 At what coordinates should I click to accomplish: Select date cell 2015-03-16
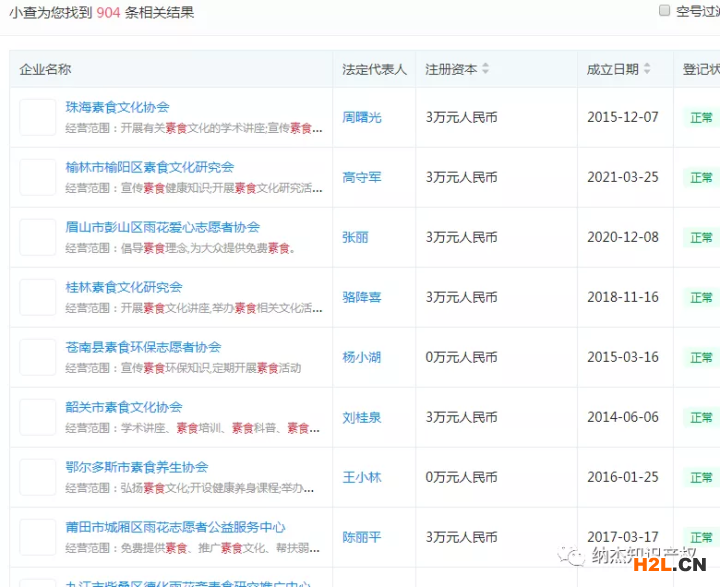tap(623, 357)
